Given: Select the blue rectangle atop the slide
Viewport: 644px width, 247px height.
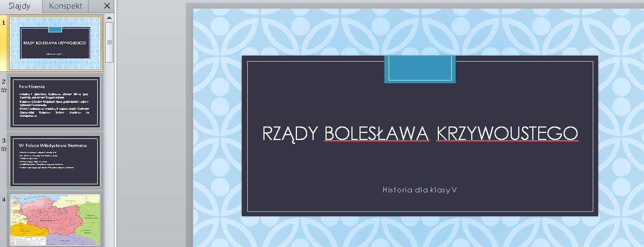Looking at the screenshot, I should 419,69.
